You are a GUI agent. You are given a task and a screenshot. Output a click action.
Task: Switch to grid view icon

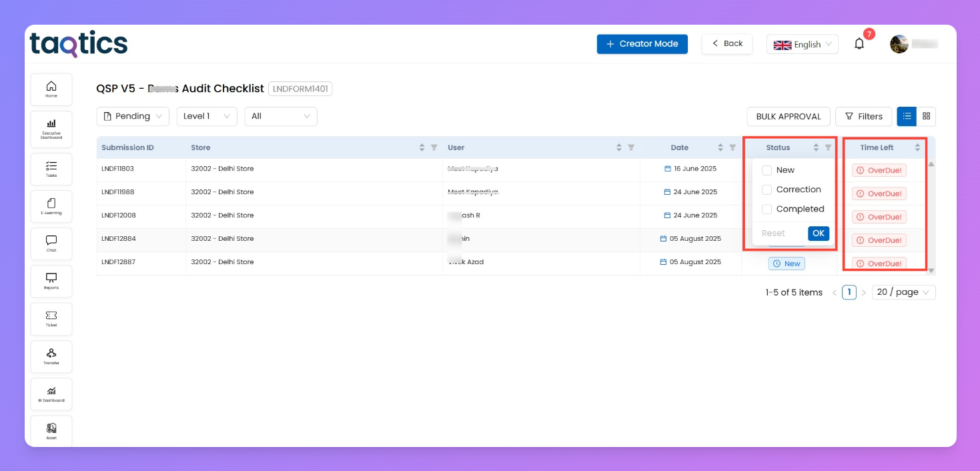click(926, 116)
